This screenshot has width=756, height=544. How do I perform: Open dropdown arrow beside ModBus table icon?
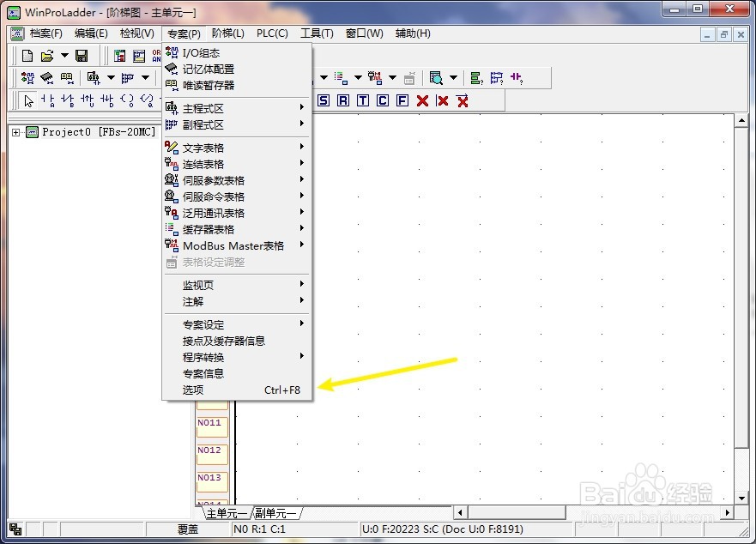click(x=392, y=77)
